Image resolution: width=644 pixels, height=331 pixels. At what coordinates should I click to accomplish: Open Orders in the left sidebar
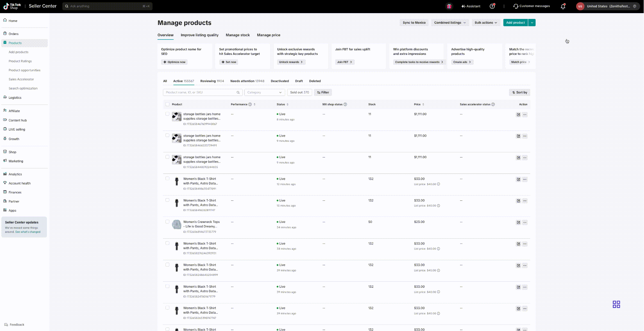pos(13,34)
